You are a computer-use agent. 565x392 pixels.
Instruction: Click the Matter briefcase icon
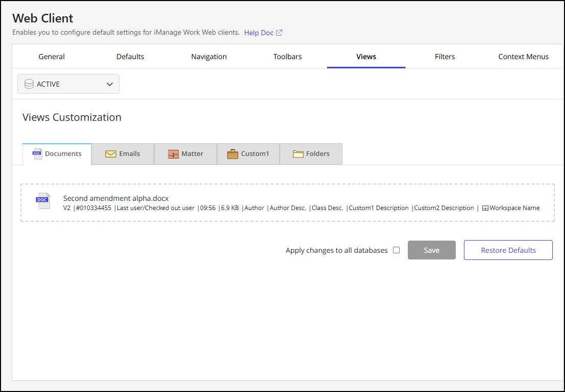174,154
